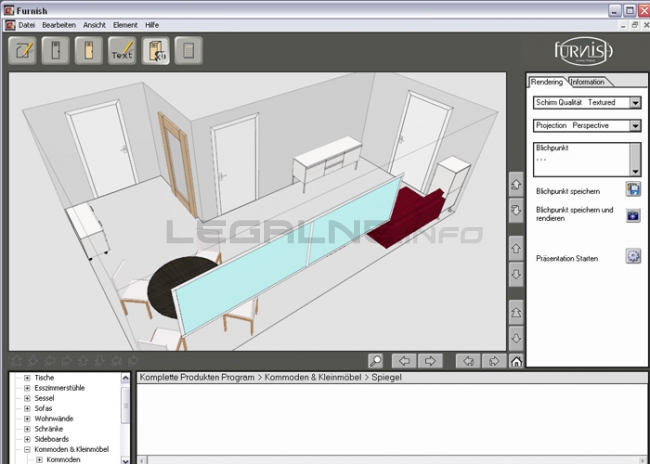Expand the Sofas tree node
The width and height of the screenshot is (650, 464).
coord(27,408)
